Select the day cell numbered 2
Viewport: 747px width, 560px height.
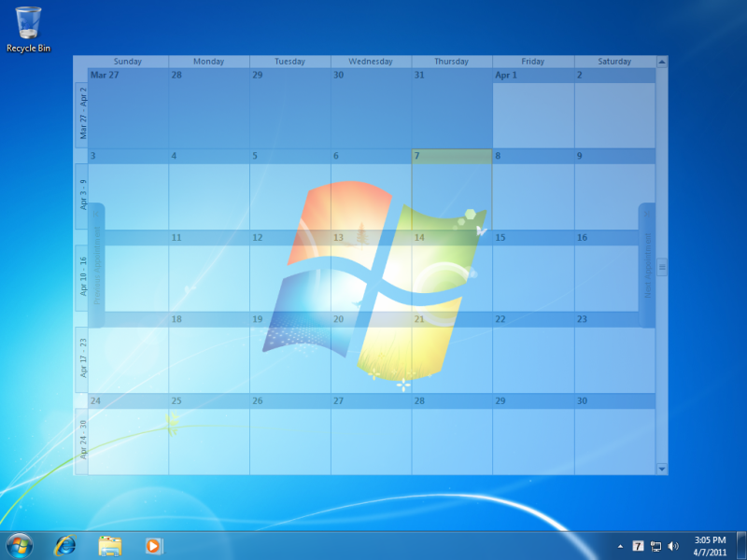click(614, 108)
